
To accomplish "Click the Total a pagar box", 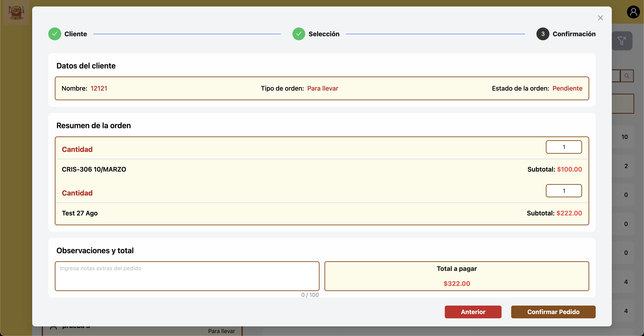I will click(456, 276).
